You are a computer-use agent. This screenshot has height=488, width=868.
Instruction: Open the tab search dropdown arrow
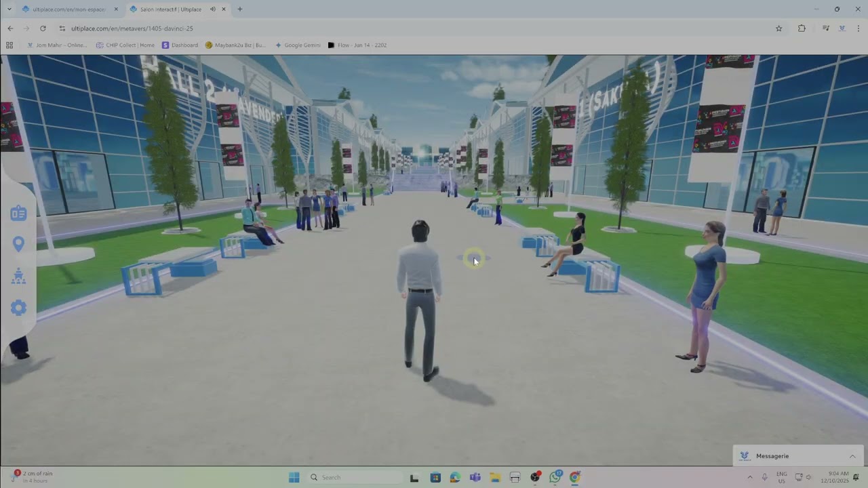(9, 9)
